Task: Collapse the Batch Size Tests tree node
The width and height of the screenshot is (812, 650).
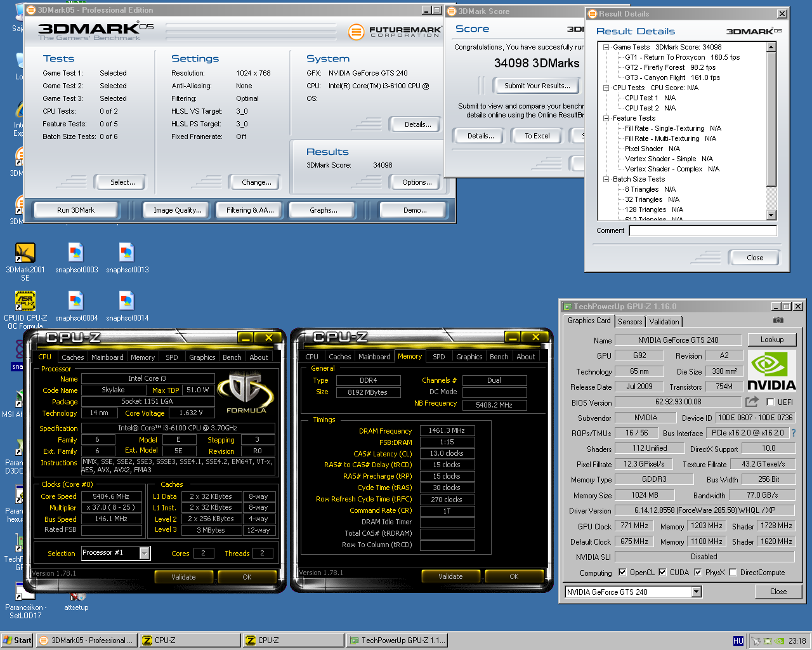Action: coord(606,179)
